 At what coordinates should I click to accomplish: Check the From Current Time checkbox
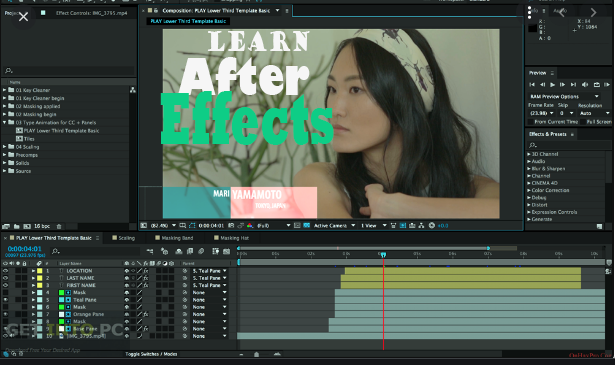(x=530, y=122)
